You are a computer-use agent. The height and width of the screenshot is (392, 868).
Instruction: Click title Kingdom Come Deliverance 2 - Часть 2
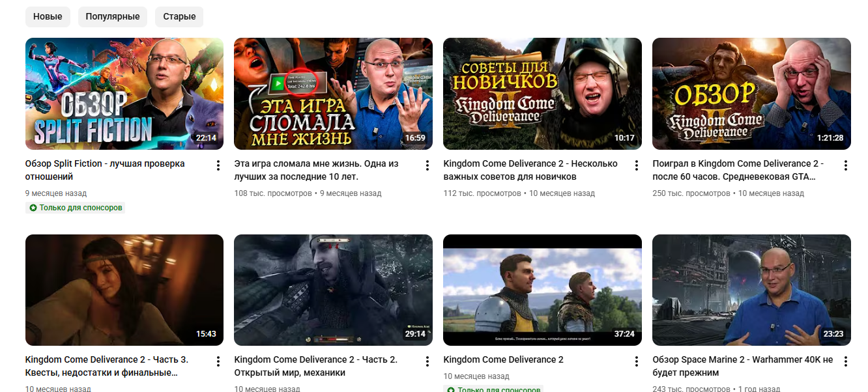click(x=315, y=366)
